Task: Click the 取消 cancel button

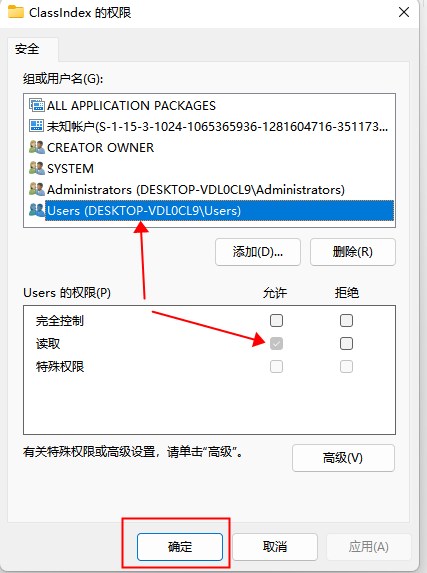Action: point(275,547)
